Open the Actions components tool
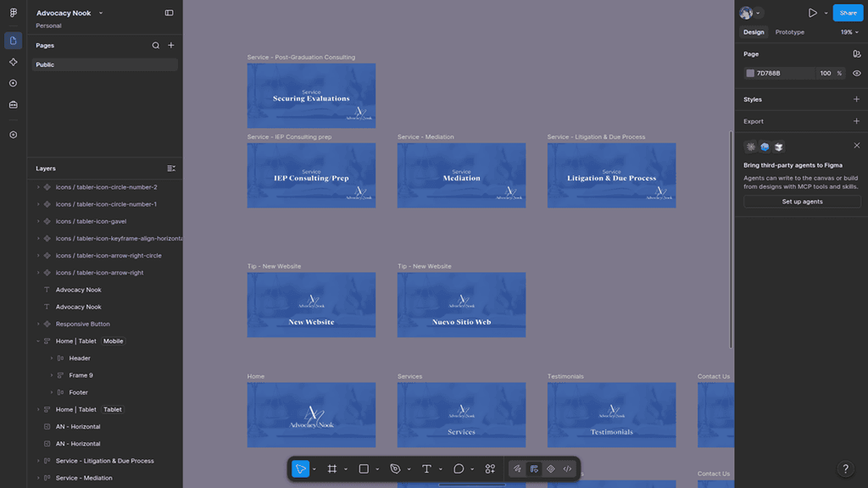Screen dimensions: 868x488 point(490,469)
